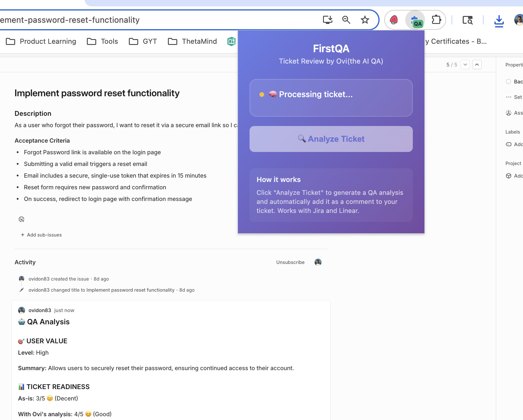Open the GYT bookmarks folder
Image resolution: width=523 pixels, height=420 pixels.
(143, 41)
